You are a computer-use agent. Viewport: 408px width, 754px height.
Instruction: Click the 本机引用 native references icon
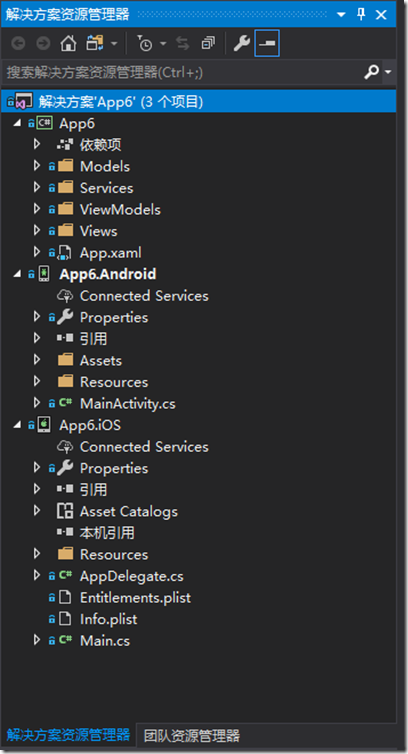pyautogui.click(x=65, y=532)
